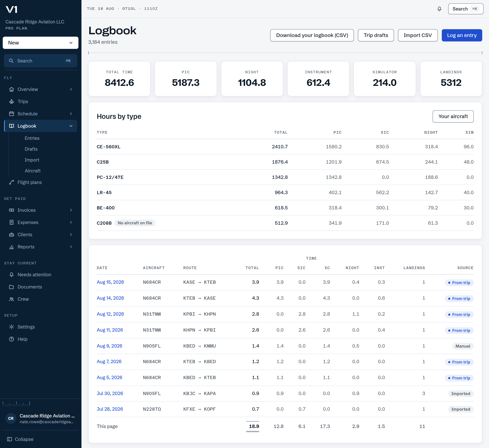
Task: Open Entries under Logbook
Action: pyautogui.click(x=32, y=138)
